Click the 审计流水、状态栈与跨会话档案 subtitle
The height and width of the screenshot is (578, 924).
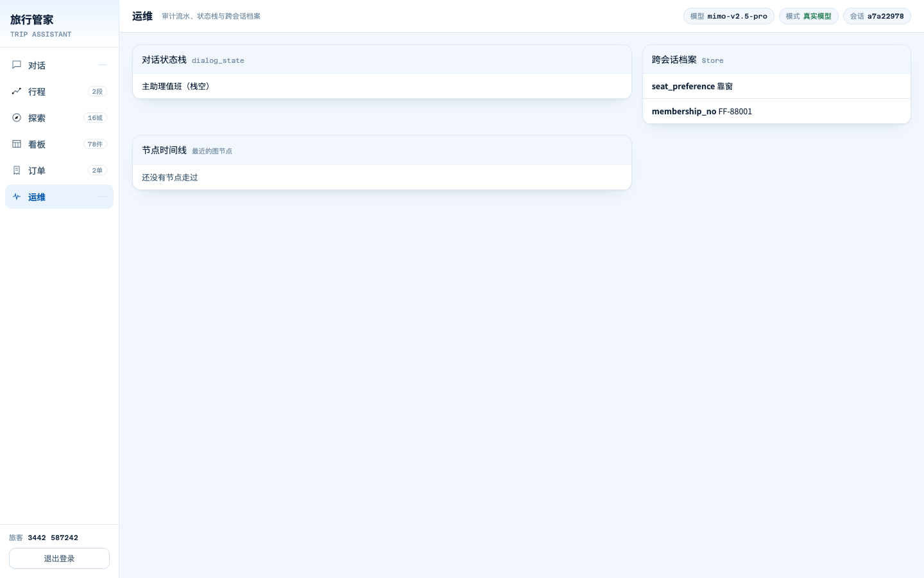211,16
